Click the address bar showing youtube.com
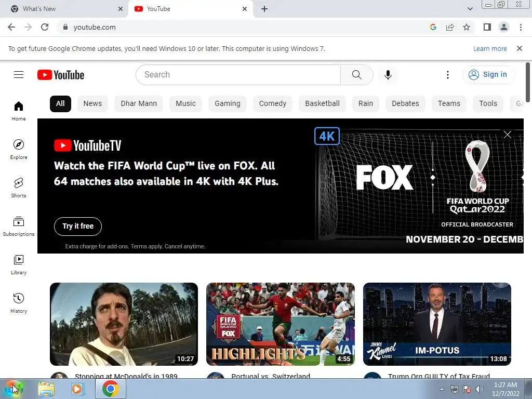This screenshot has height=399, width=532. tap(244, 27)
